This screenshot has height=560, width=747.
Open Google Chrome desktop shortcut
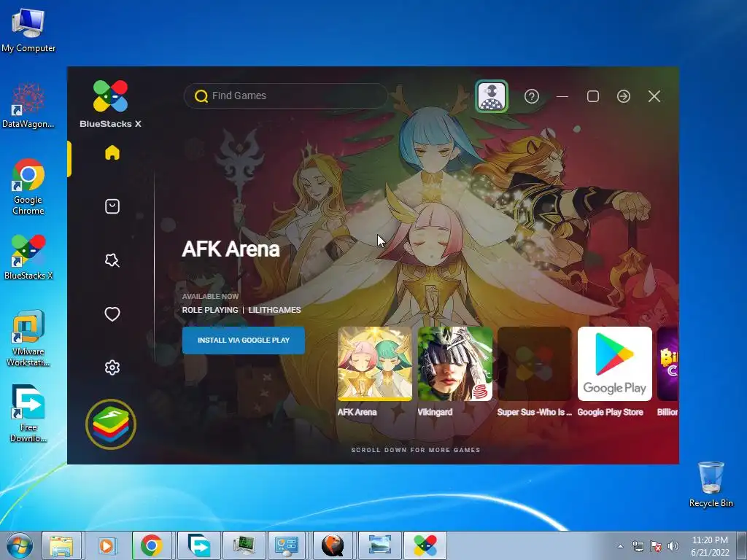(x=28, y=187)
